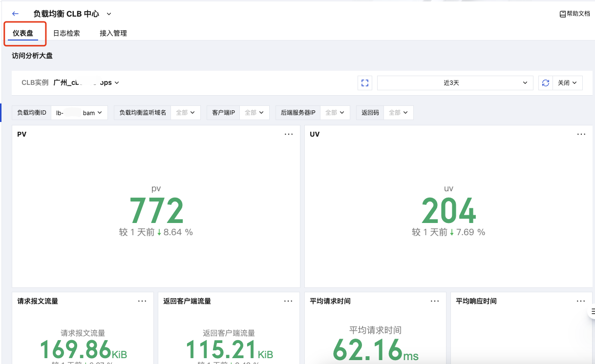The width and height of the screenshot is (595, 364).
Task: Click the floating side menu icon
Action: (592, 312)
